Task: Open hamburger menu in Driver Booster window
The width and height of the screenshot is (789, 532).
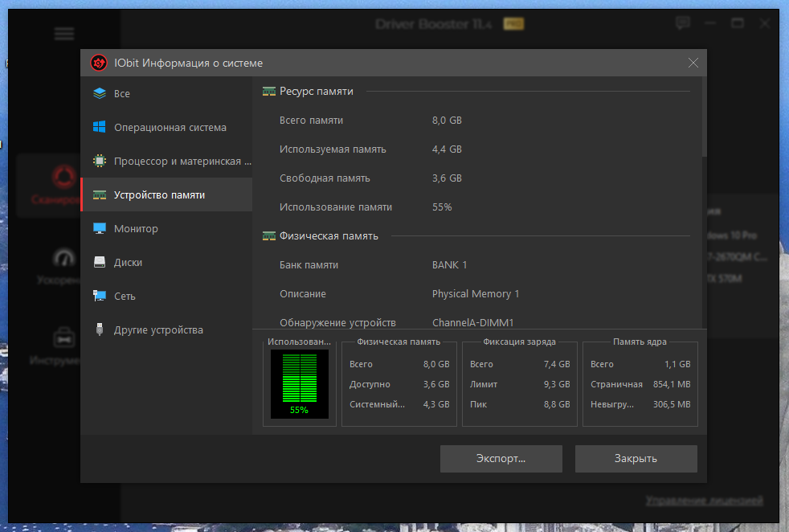Action: 64,34
